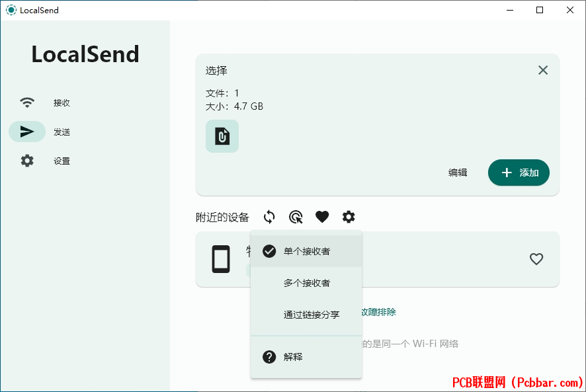Choose 通过链接分享 menu option

pos(306,315)
